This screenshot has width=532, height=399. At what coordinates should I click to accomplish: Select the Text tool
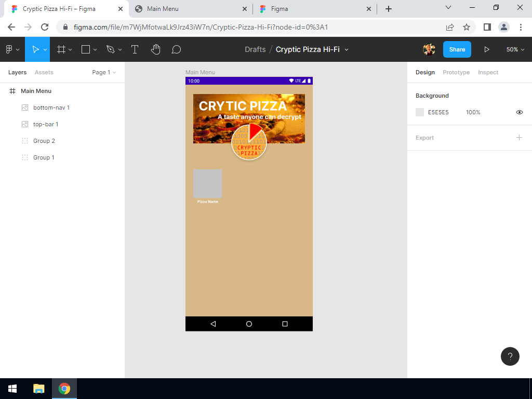coord(135,49)
